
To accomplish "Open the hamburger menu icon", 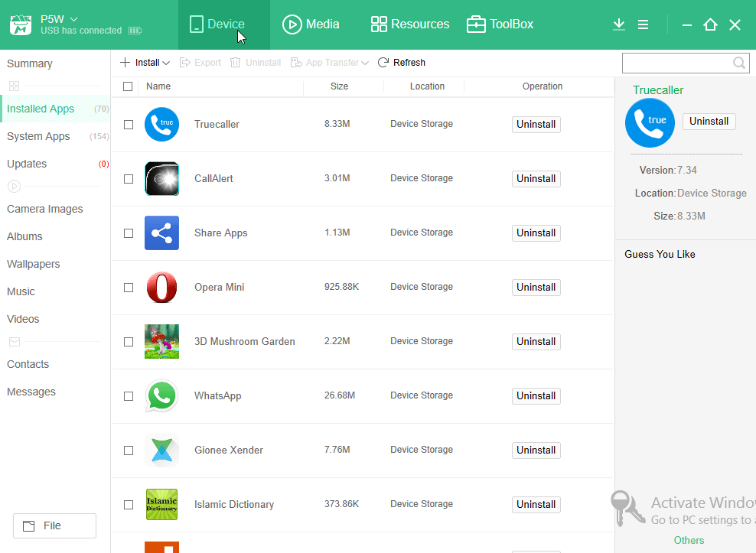I will (643, 24).
